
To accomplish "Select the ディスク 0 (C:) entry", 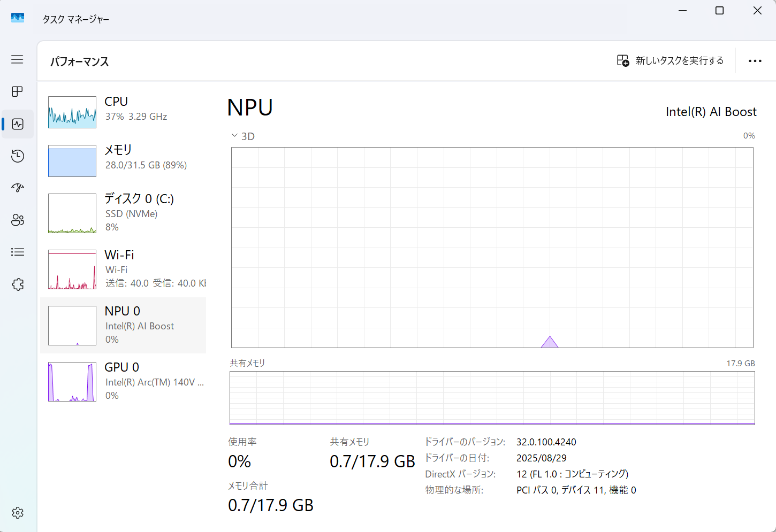I will coord(123,213).
